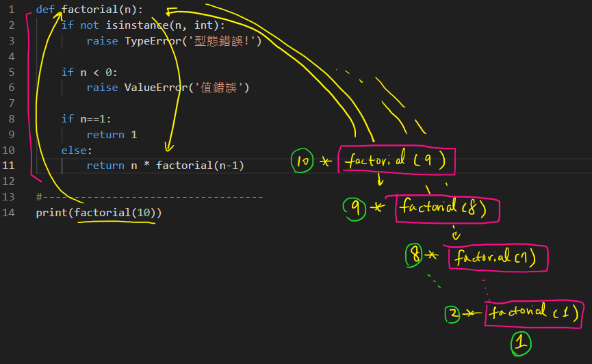Click the '值錯誤' string literal
The image size is (592, 364).
(x=219, y=88)
